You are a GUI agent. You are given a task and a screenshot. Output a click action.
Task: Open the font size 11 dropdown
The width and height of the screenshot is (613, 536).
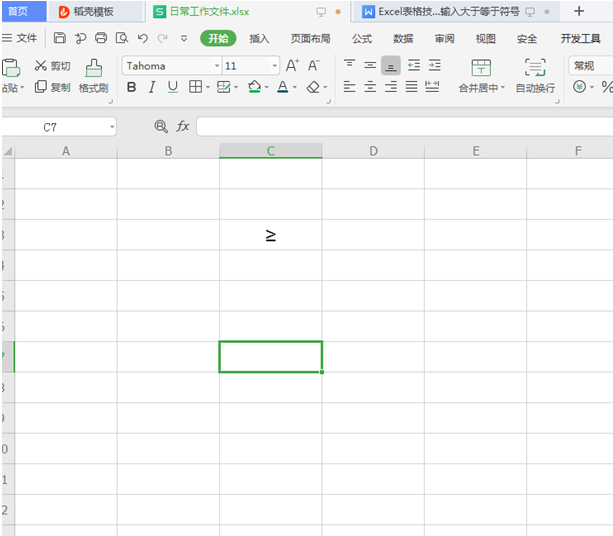(x=275, y=66)
